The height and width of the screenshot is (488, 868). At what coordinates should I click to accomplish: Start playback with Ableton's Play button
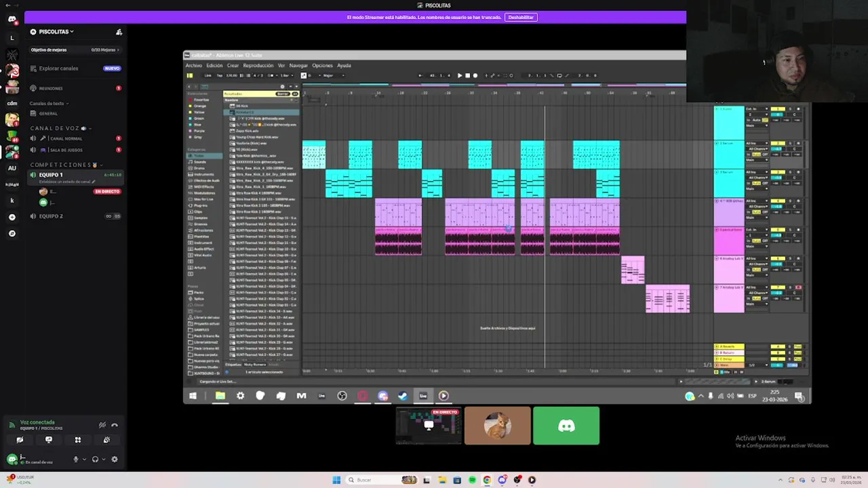click(460, 75)
